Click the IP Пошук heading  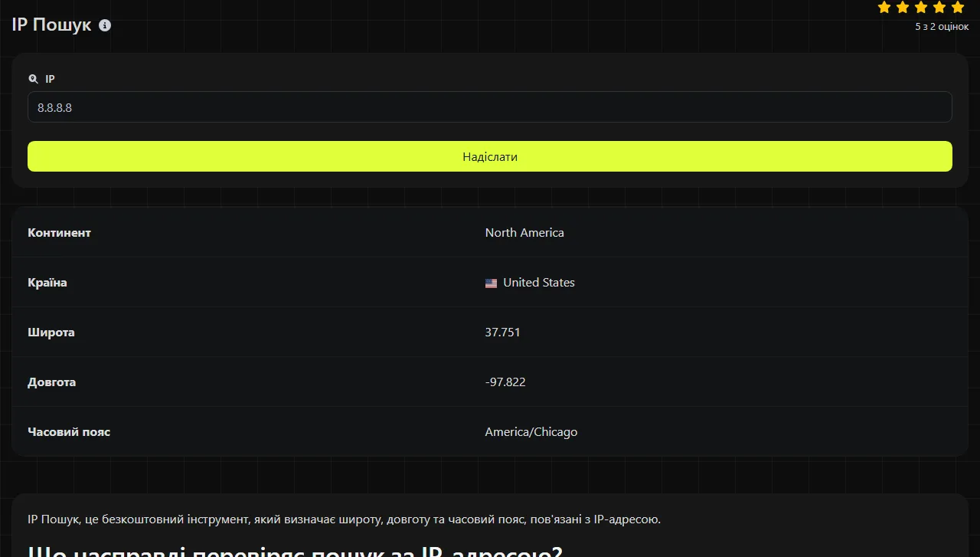click(51, 25)
